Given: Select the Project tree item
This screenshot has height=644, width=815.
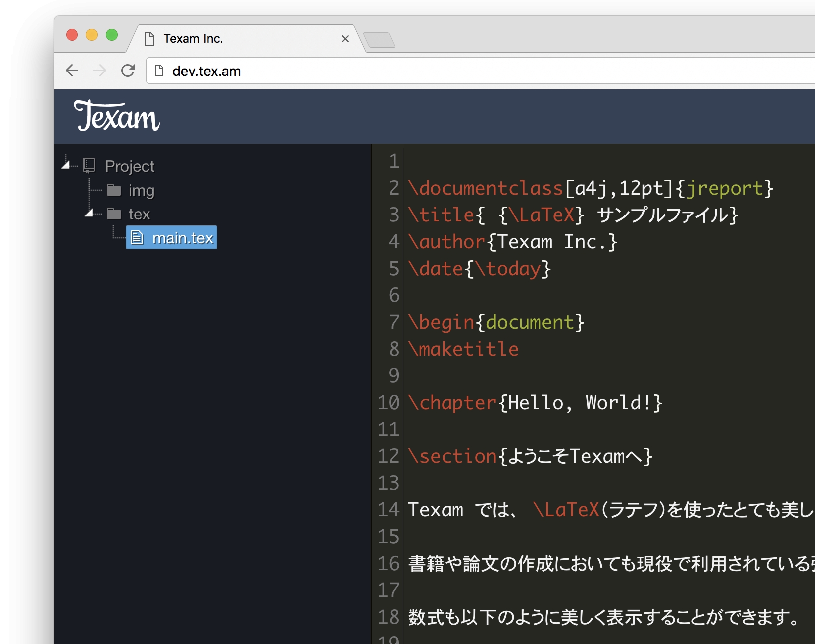Looking at the screenshot, I should point(130,166).
